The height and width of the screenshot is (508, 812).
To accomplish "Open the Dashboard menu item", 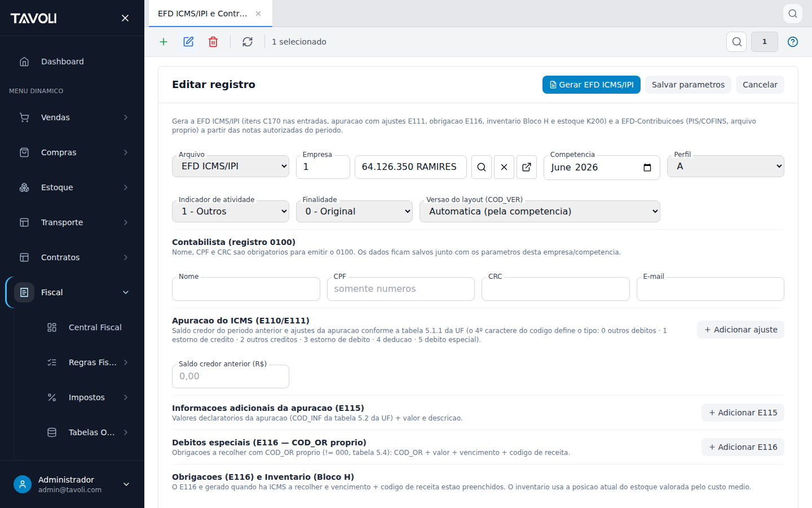I will (x=72, y=62).
